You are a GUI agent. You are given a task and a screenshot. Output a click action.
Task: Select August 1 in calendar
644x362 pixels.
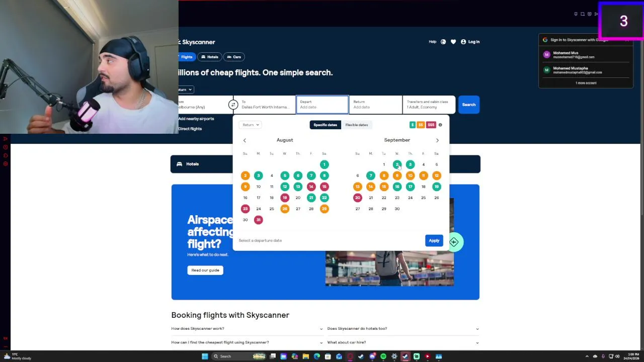click(x=324, y=164)
